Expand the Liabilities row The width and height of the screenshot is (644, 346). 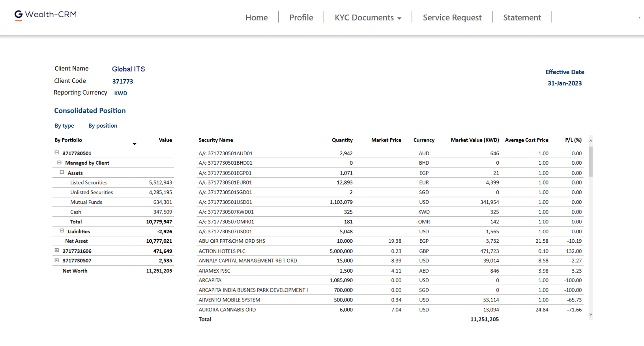(62, 231)
